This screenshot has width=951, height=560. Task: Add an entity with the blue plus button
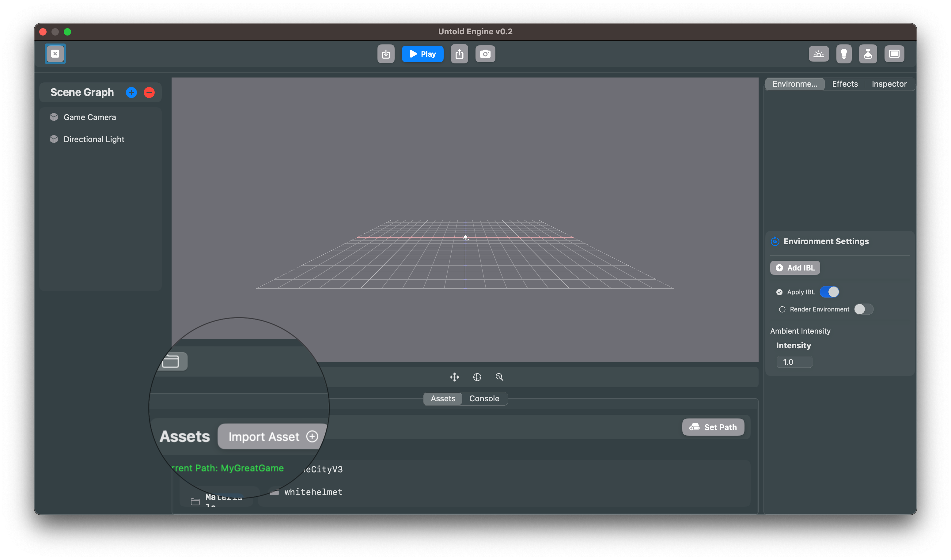pyautogui.click(x=131, y=93)
